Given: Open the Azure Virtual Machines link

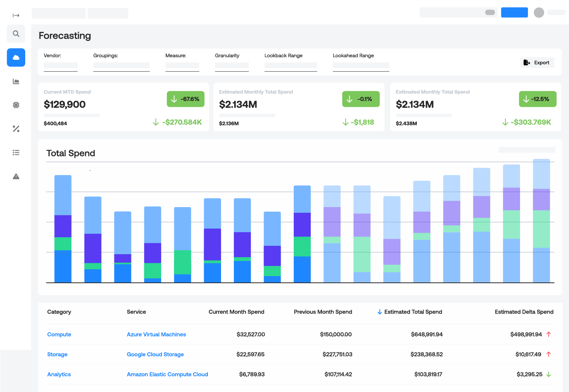Looking at the screenshot, I should (156, 334).
